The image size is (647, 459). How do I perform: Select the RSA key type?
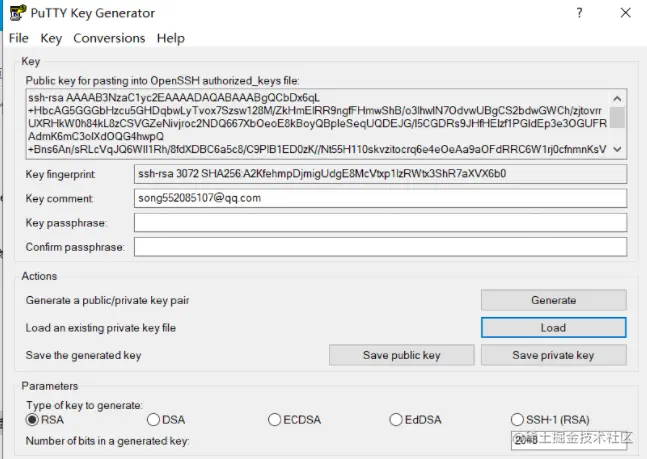[45, 420]
